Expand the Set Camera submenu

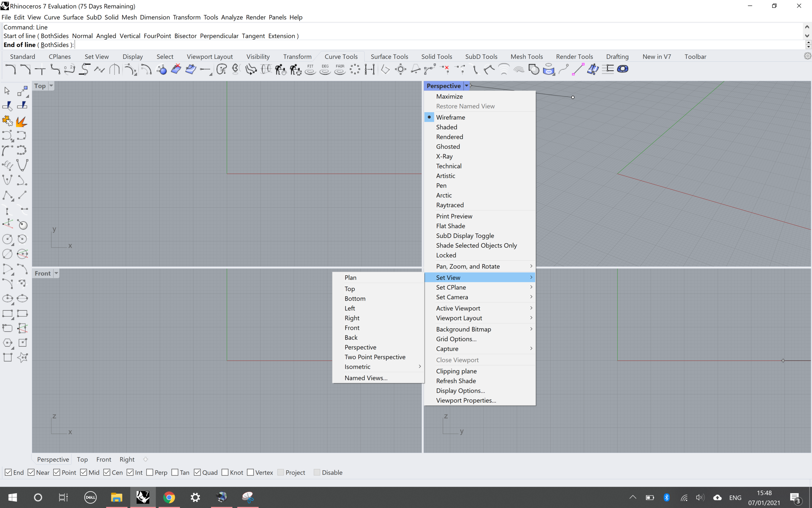coord(480,297)
